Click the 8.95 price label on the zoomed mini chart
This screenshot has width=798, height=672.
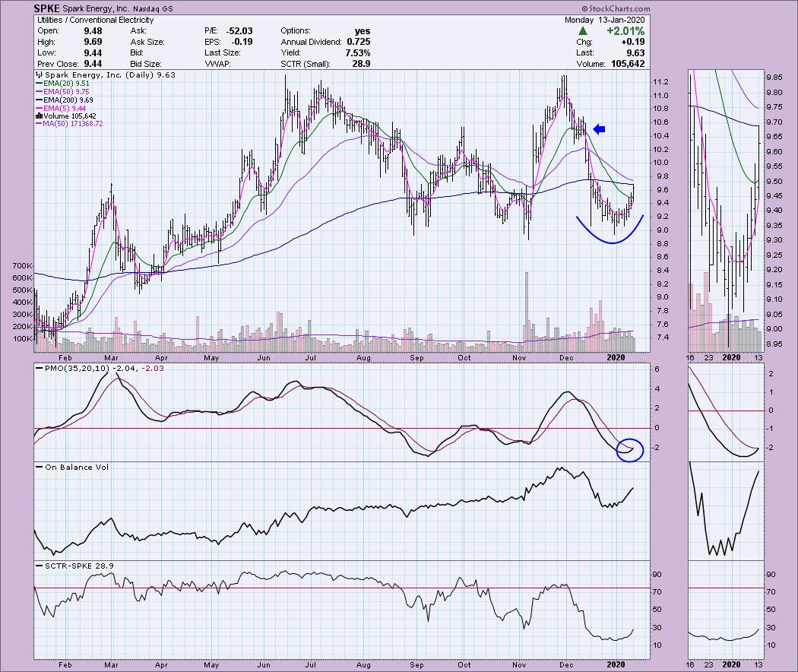pyautogui.click(x=774, y=344)
